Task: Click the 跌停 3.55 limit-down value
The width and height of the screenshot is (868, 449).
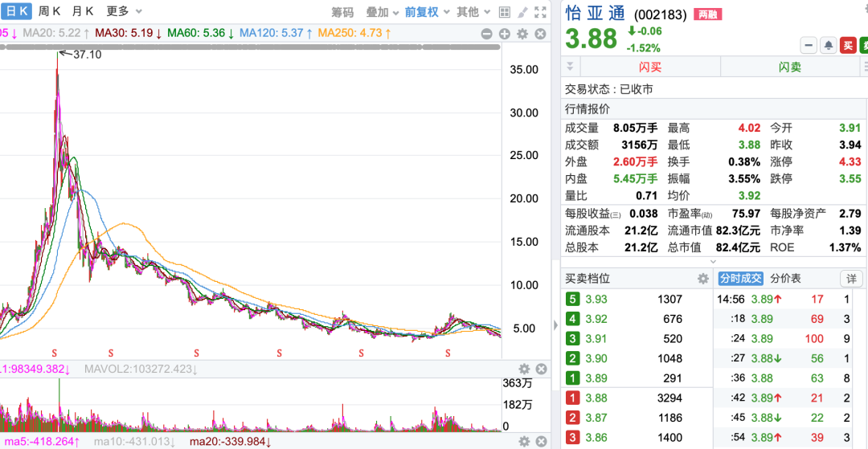Action: (850, 178)
